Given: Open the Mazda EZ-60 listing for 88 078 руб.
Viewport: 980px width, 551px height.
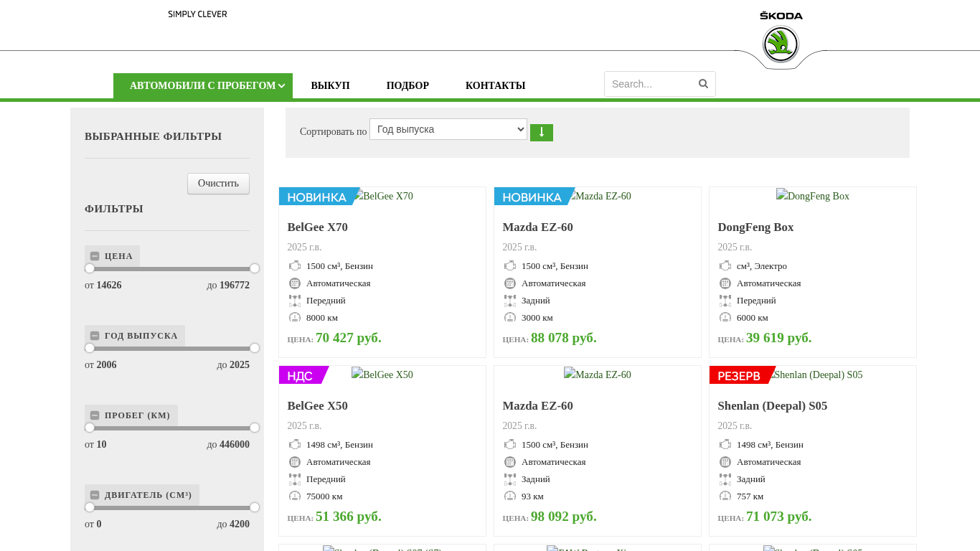Looking at the screenshot, I should 537,227.
